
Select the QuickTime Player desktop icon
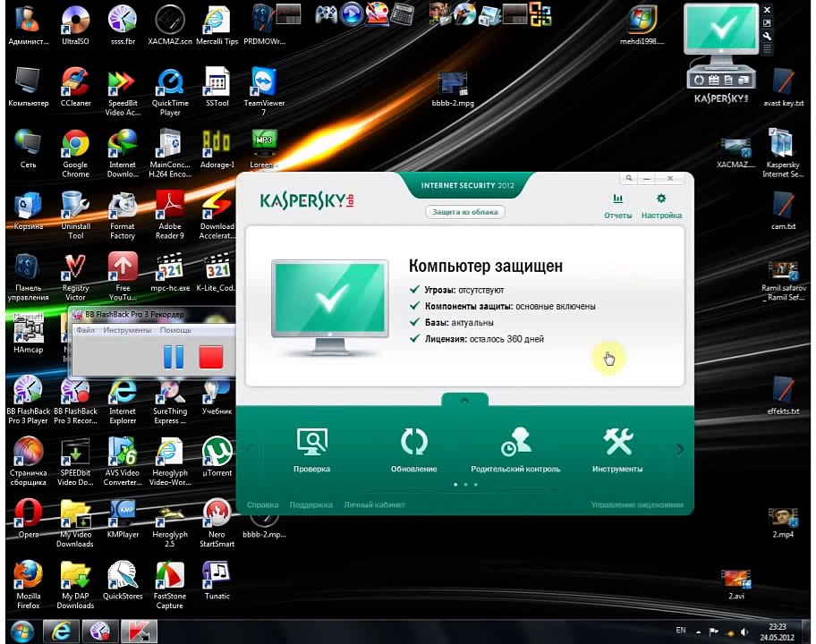170,91
